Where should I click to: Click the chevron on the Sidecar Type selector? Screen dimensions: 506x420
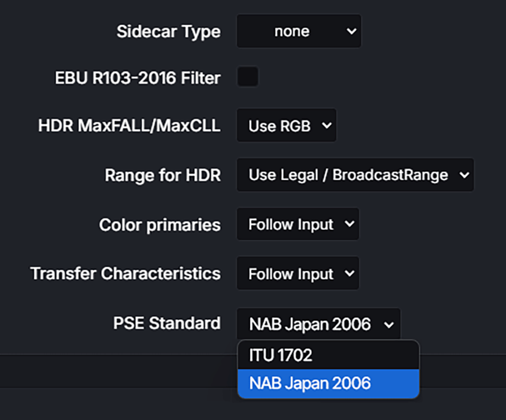coord(352,31)
